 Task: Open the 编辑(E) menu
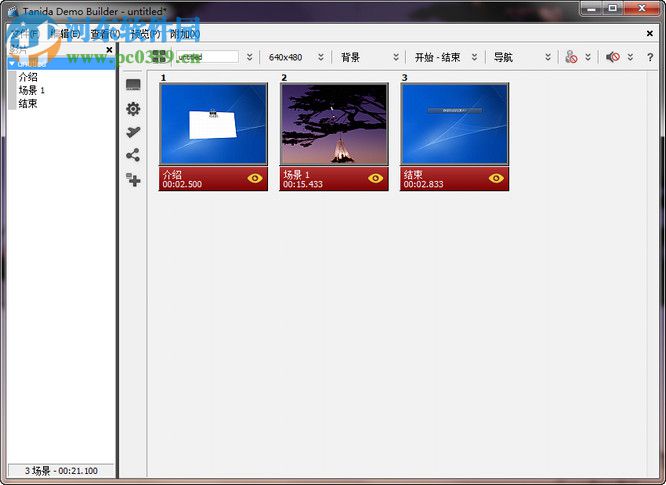tap(66, 34)
